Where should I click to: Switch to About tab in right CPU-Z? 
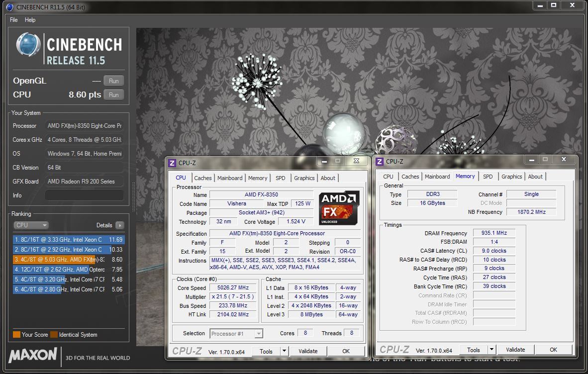tap(535, 177)
